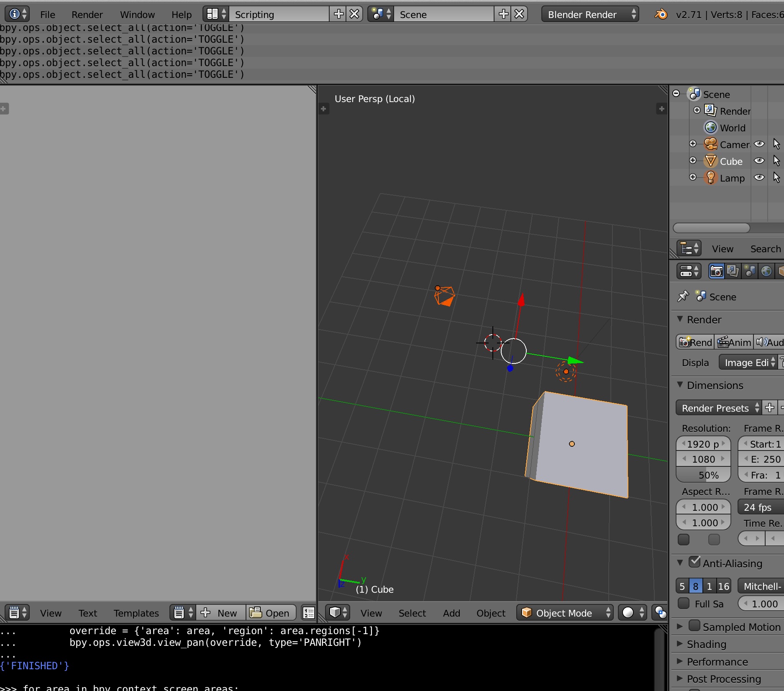Open the Window menu
The width and height of the screenshot is (784, 691).
(137, 15)
